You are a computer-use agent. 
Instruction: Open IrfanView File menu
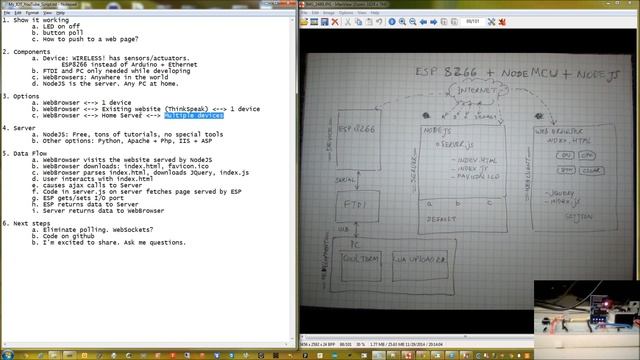304,13
